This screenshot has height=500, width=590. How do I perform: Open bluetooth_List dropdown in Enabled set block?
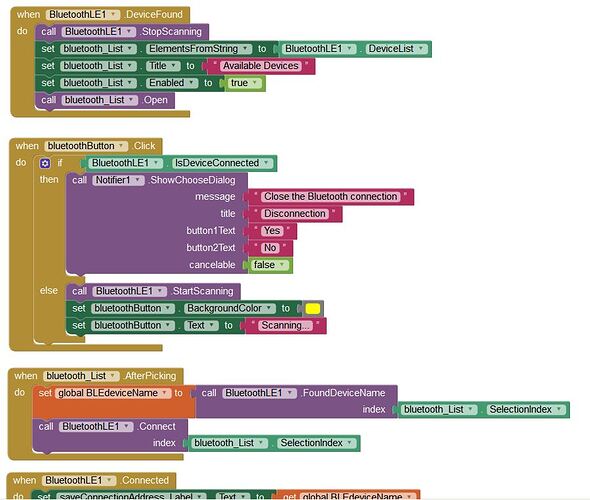(98, 83)
